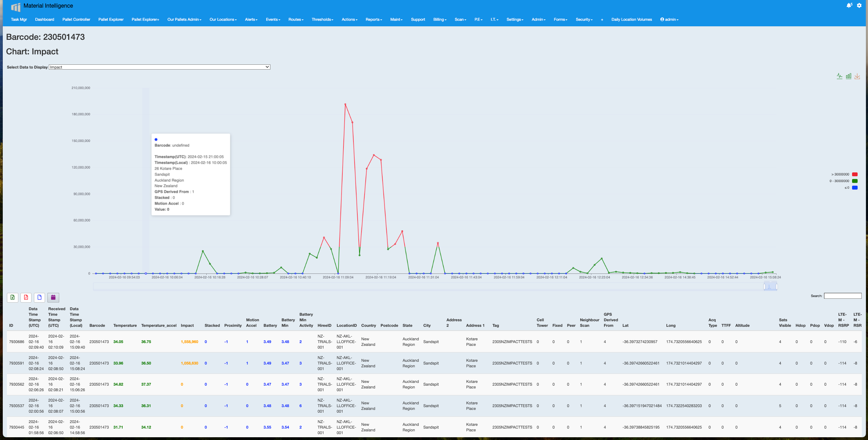
Task: Open Dashboard in navigation bar
Action: (45, 19)
